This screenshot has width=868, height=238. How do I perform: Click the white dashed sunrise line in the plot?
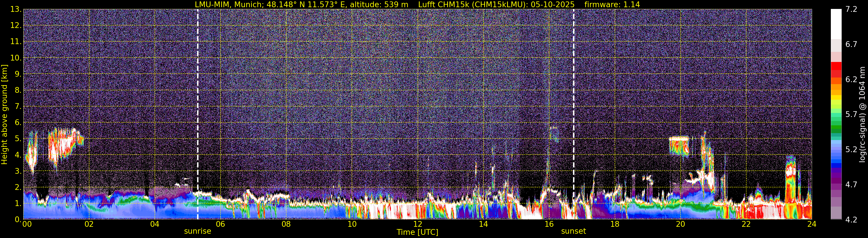(198, 114)
